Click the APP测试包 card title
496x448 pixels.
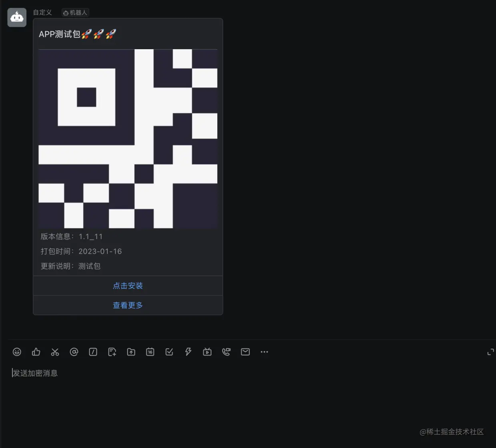pos(78,34)
